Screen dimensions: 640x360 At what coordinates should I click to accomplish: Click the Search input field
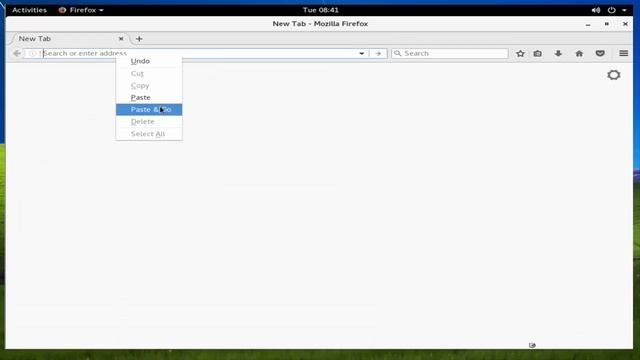click(x=449, y=53)
